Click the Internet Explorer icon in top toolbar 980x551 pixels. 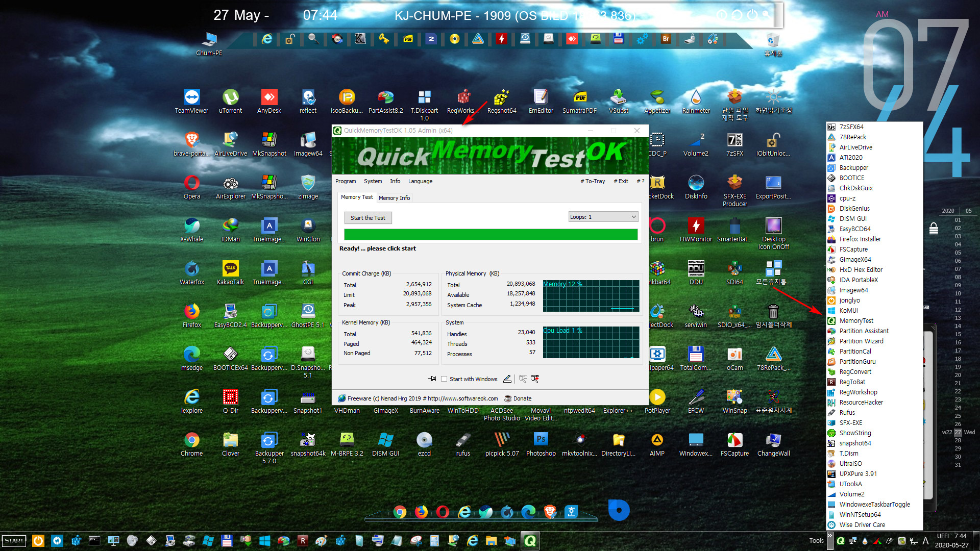pyautogui.click(x=267, y=39)
